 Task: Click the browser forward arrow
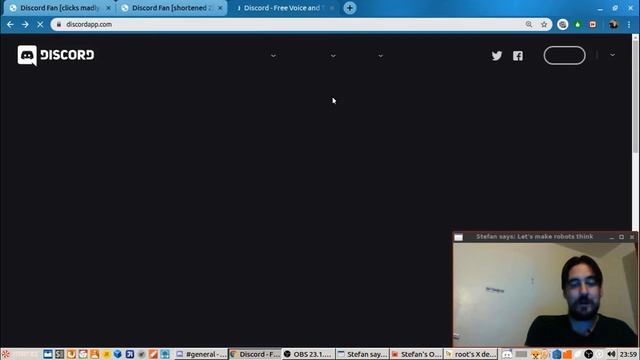tap(25, 24)
